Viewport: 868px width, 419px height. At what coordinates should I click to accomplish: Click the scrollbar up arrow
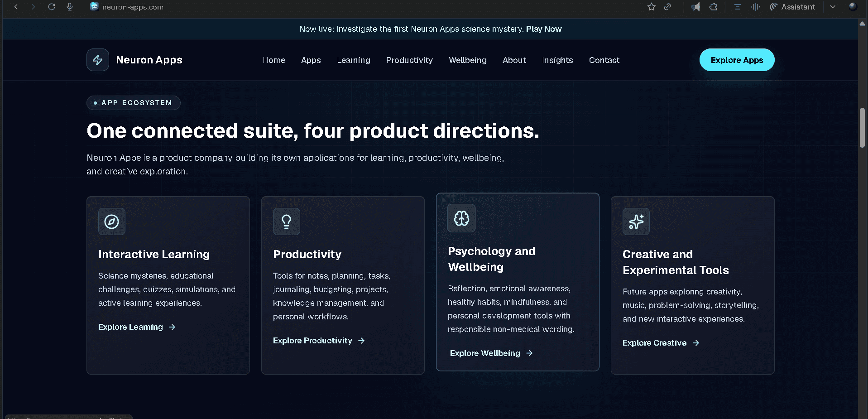pos(863,24)
